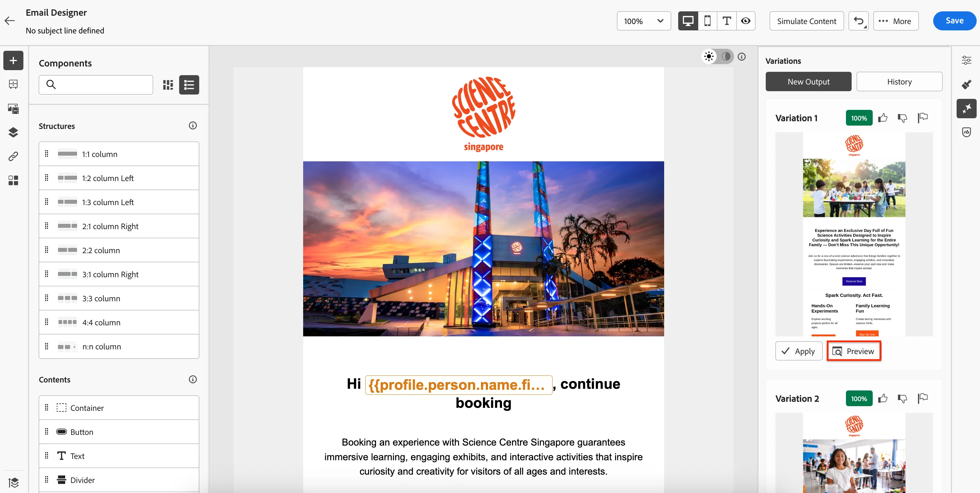Switch components to list view
This screenshot has height=493, width=980.
pyautogui.click(x=189, y=85)
